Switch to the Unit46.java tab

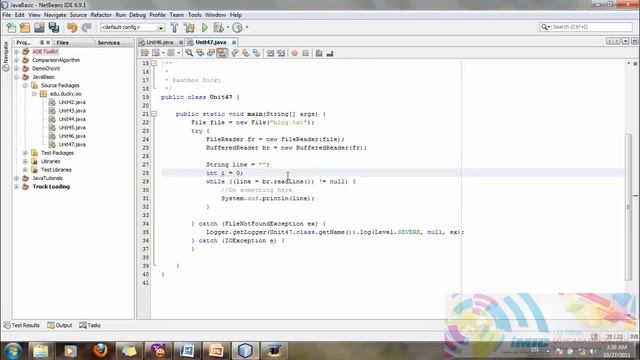160,42
